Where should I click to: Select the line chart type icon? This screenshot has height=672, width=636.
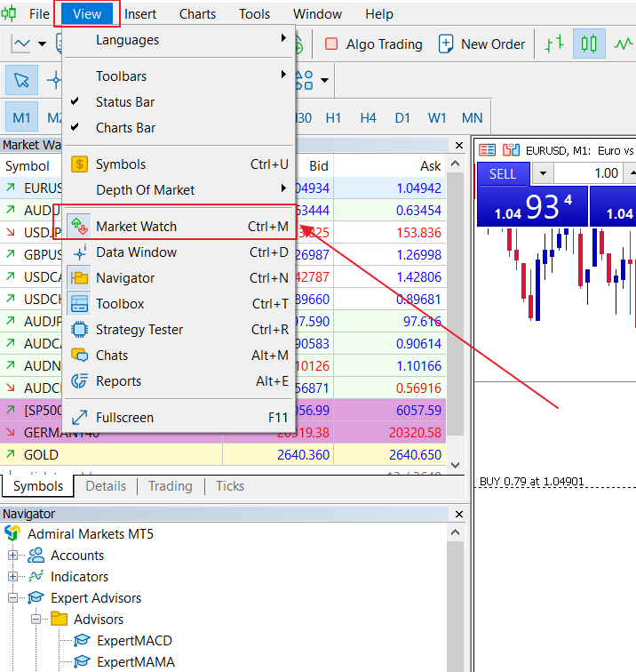(624, 44)
